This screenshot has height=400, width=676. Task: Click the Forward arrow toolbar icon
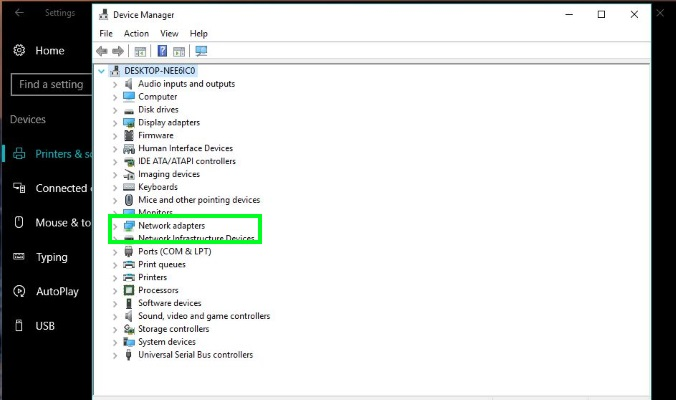coord(118,51)
